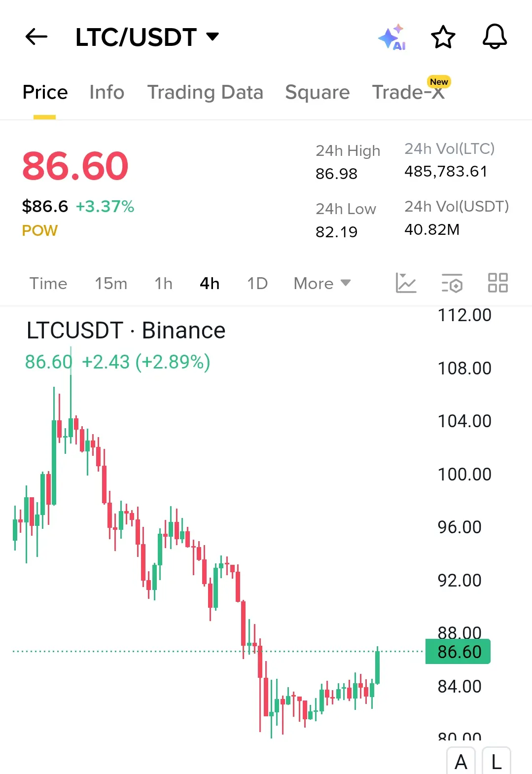Open the multi-chart grid layout icon
The width and height of the screenshot is (532, 774).
(x=497, y=283)
